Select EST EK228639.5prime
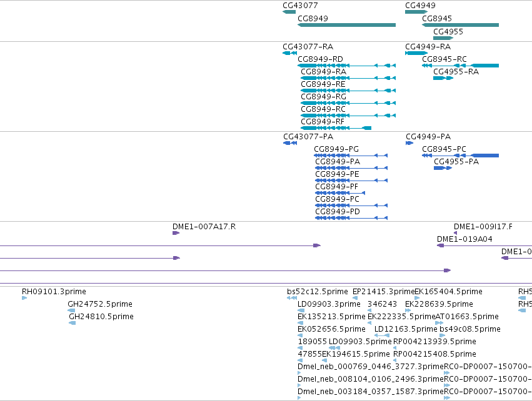 [x=408, y=311]
